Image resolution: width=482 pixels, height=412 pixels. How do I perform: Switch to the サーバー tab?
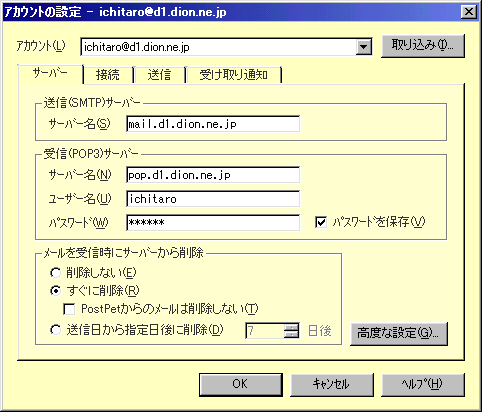pyautogui.click(x=50, y=74)
